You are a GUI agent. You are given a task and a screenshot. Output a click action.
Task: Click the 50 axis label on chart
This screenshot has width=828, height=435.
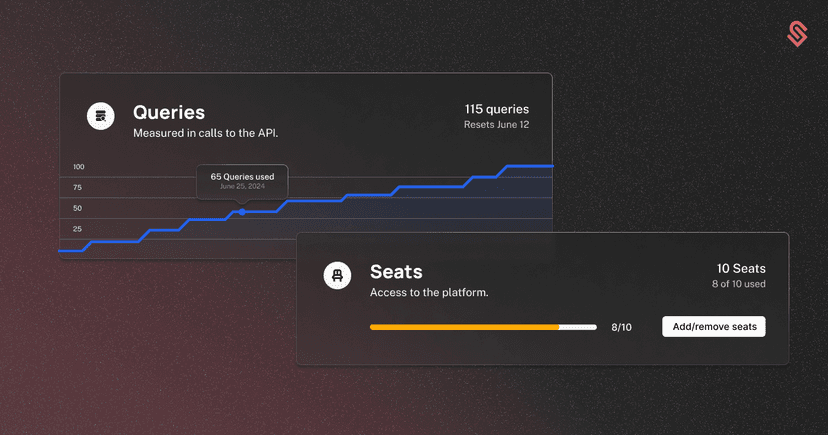[78, 208]
